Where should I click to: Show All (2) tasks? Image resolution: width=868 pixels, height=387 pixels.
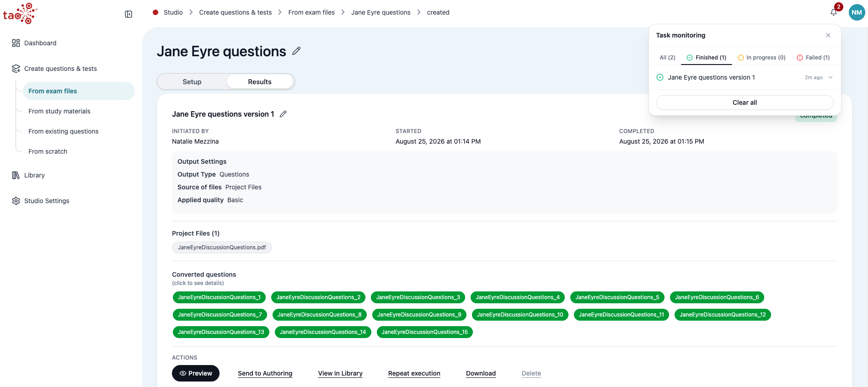668,58
